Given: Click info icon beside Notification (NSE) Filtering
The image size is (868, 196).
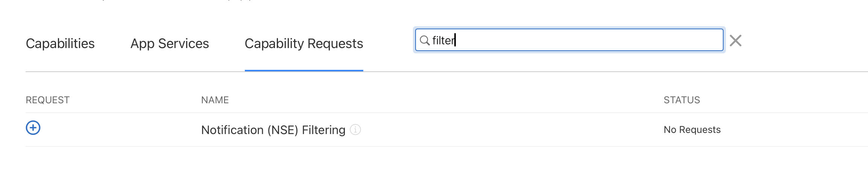Looking at the screenshot, I should pyautogui.click(x=355, y=130).
